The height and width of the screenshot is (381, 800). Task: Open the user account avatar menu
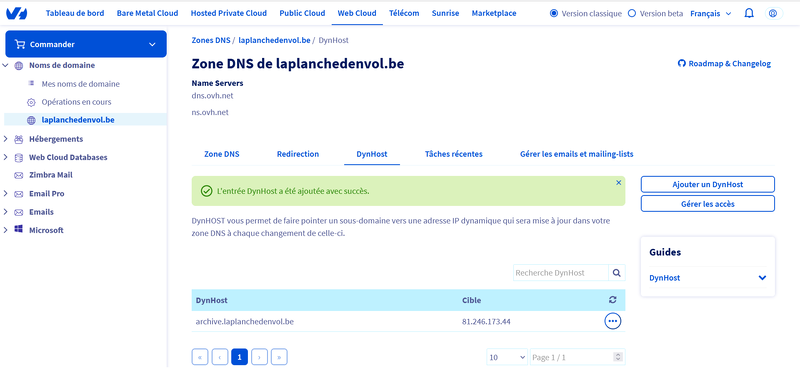773,14
